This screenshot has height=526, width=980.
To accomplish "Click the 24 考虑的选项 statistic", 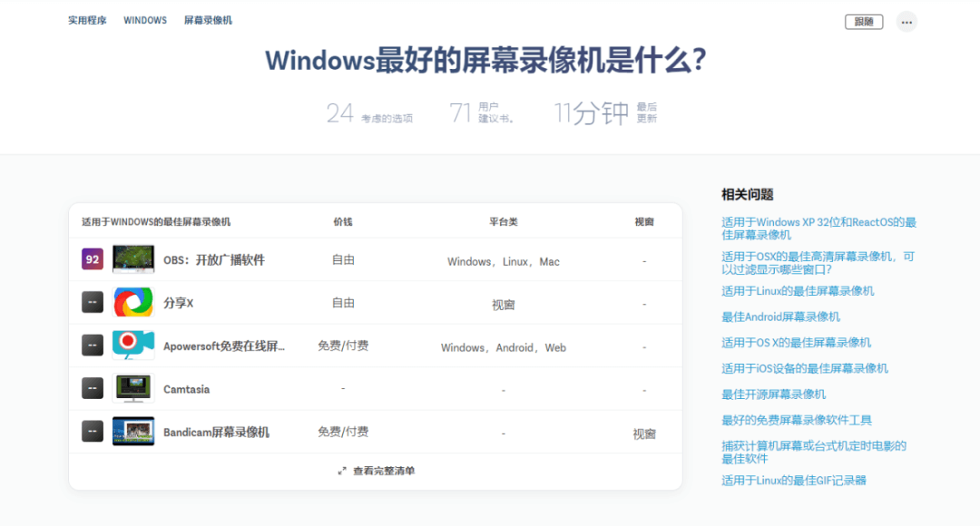I will [369, 113].
